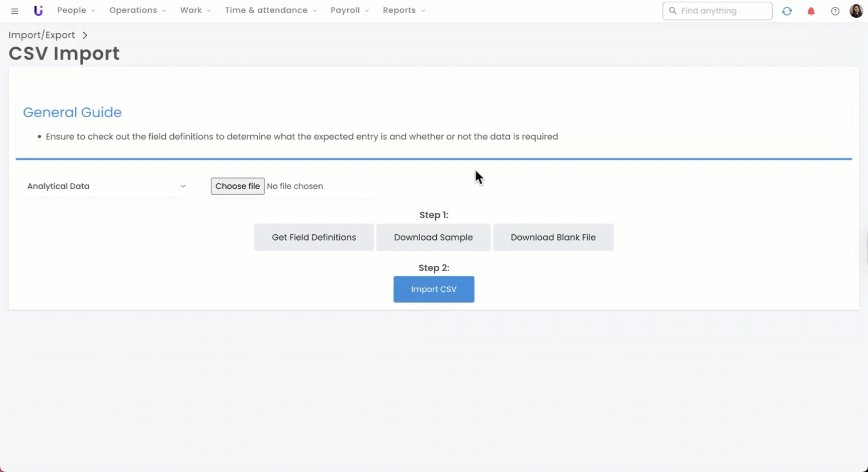
Task: Click the blue refresh sync icon
Action: click(786, 11)
